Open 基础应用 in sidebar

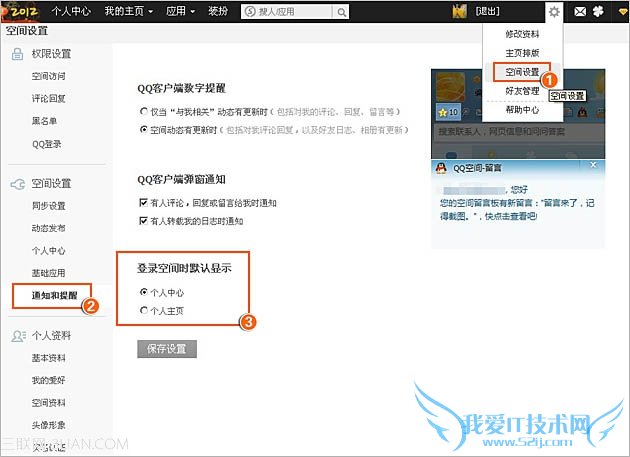pyautogui.click(x=49, y=273)
